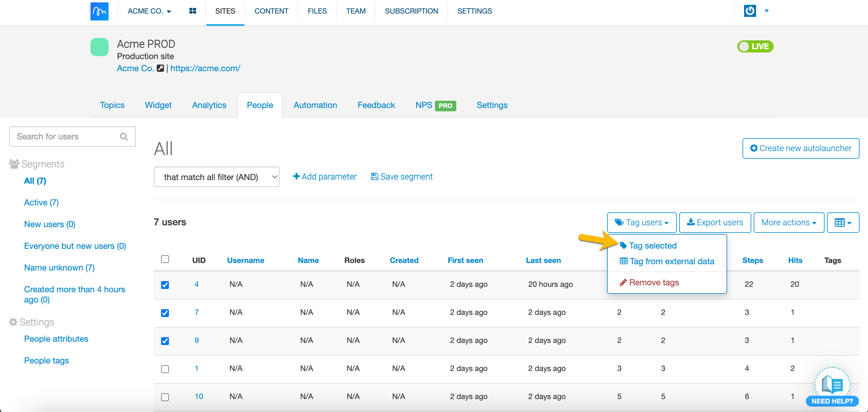
Task: Click the green Acme PROD color swatch
Action: [100, 47]
